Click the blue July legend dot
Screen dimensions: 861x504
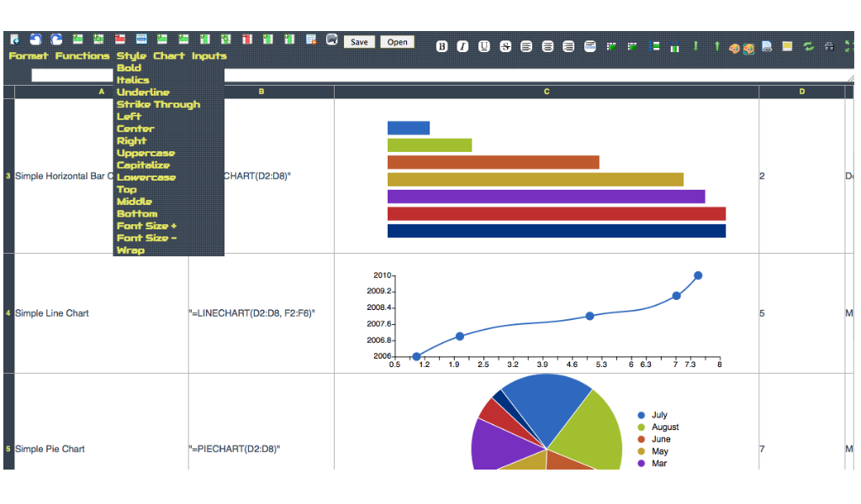coord(642,415)
